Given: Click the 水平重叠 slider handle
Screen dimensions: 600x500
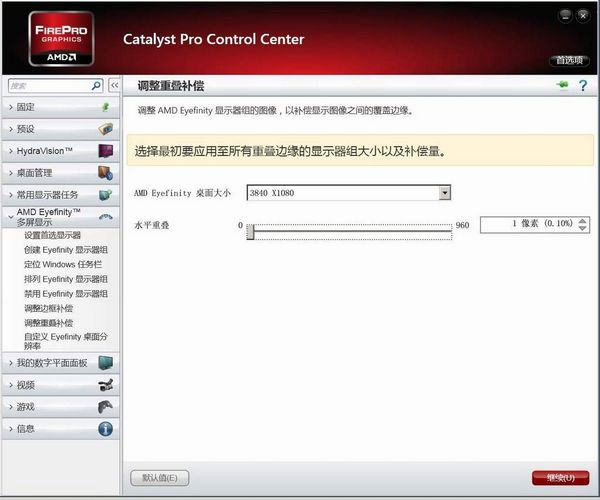Looking at the screenshot, I should pyautogui.click(x=251, y=232).
